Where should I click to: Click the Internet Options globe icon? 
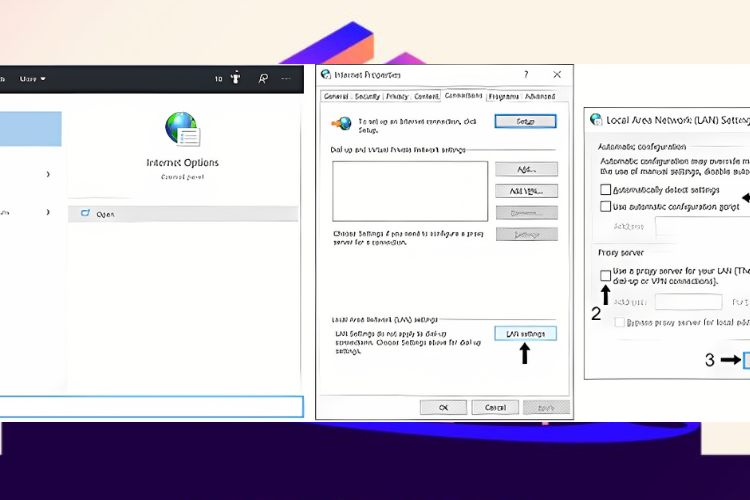click(182, 129)
